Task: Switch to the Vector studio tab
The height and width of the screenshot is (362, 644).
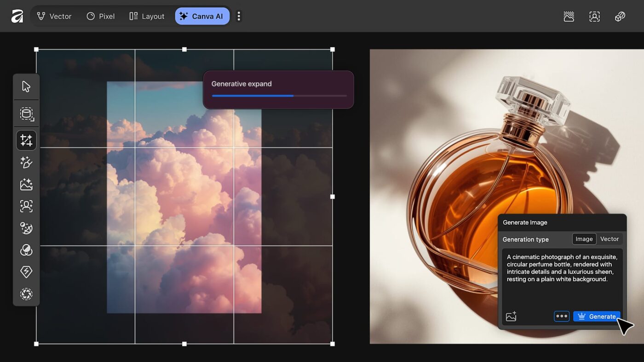Action: [x=54, y=16]
